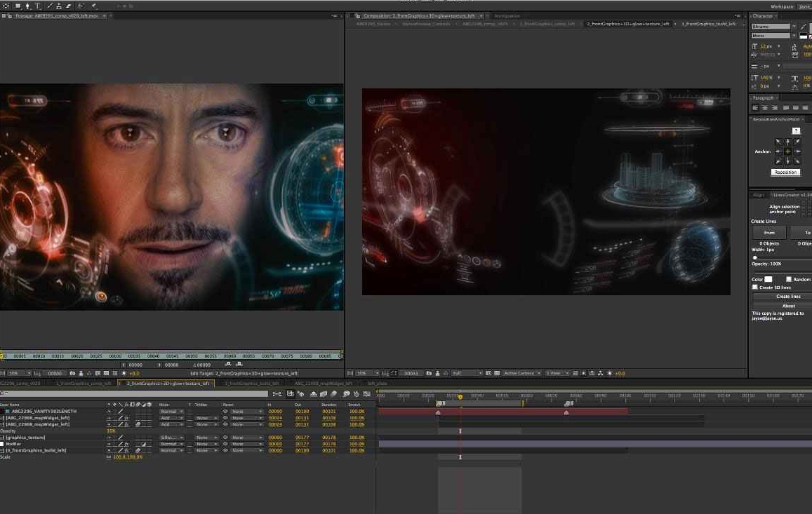The image size is (812, 514).
Task: Select the Roto Brush tool
Action: tap(81, 6)
